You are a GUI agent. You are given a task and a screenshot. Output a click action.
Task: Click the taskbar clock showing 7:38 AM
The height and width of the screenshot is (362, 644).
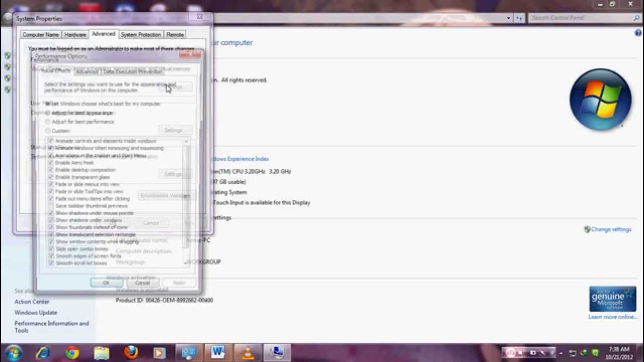pyautogui.click(x=618, y=352)
